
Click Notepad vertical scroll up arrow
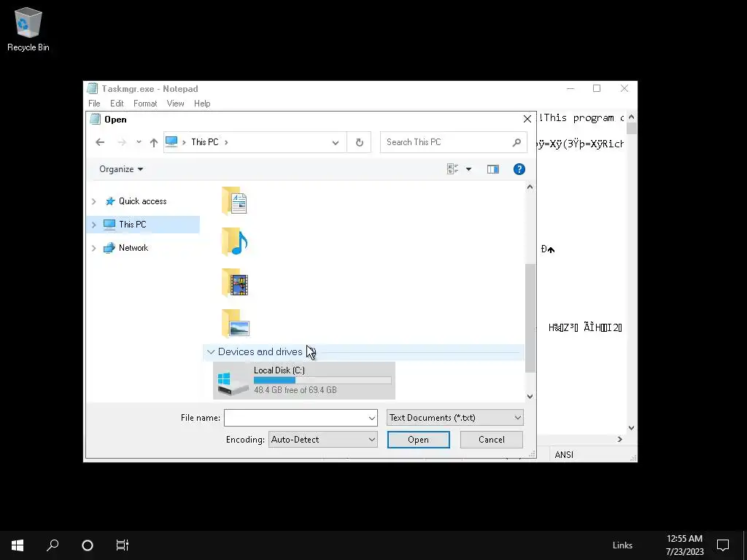point(631,117)
